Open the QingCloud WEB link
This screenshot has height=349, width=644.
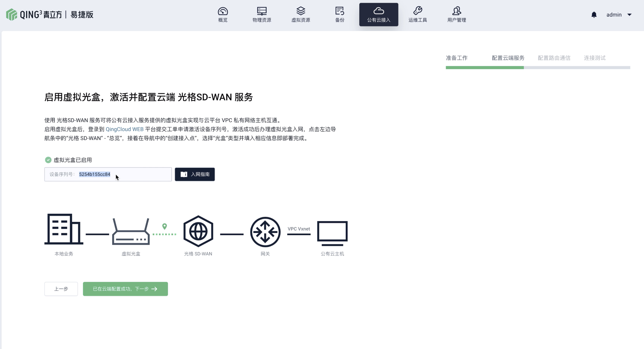(x=125, y=129)
